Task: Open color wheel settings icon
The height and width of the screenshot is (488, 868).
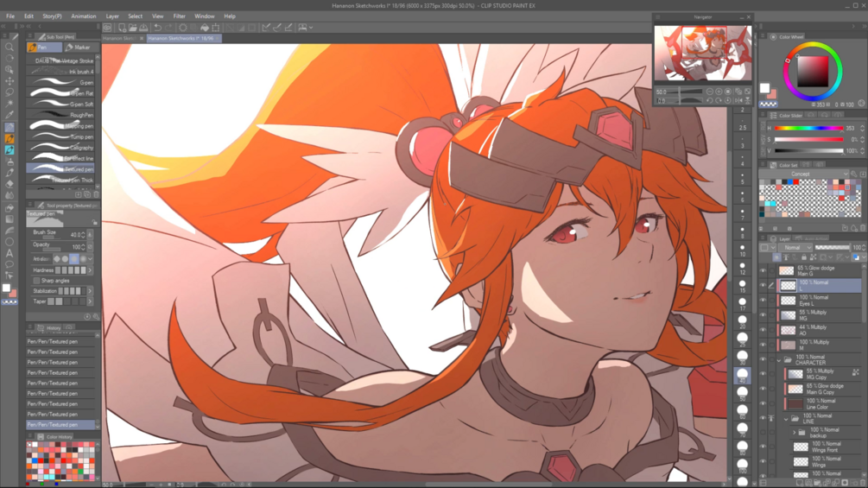Action: point(861,104)
